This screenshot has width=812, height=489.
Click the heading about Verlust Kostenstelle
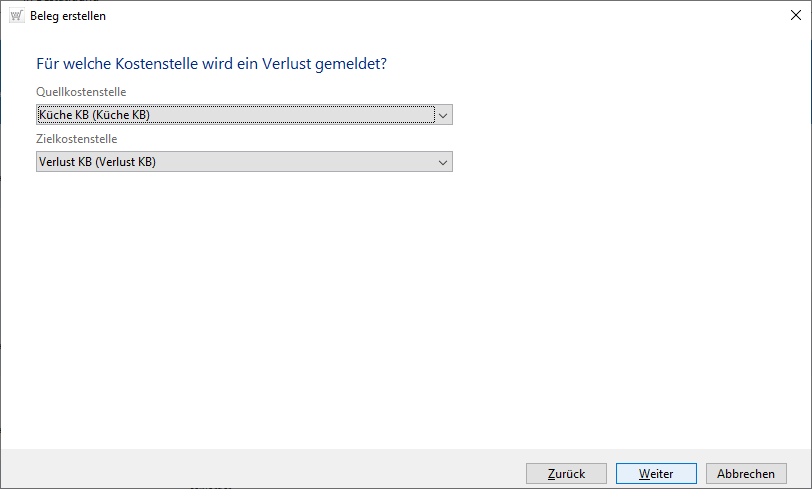211,65
